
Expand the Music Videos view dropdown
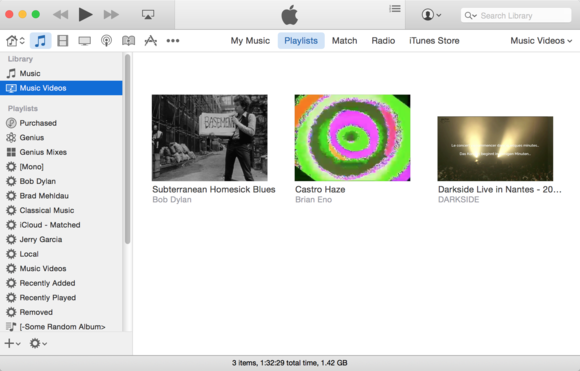541,41
